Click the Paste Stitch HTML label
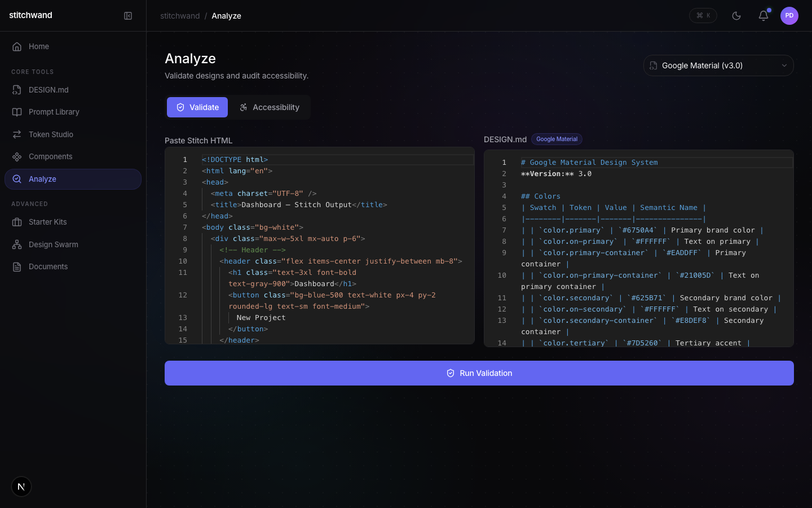This screenshot has height=508, width=812. pos(198,141)
